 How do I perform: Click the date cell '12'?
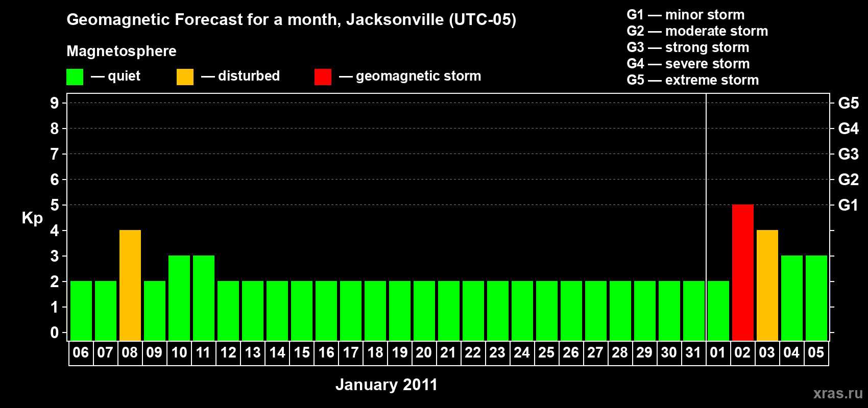(x=228, y=353)
